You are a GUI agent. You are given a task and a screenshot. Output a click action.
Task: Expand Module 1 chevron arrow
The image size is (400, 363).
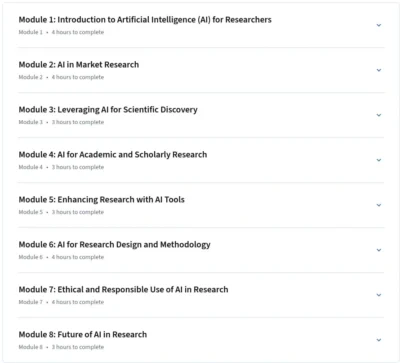(x=379, y=25)
